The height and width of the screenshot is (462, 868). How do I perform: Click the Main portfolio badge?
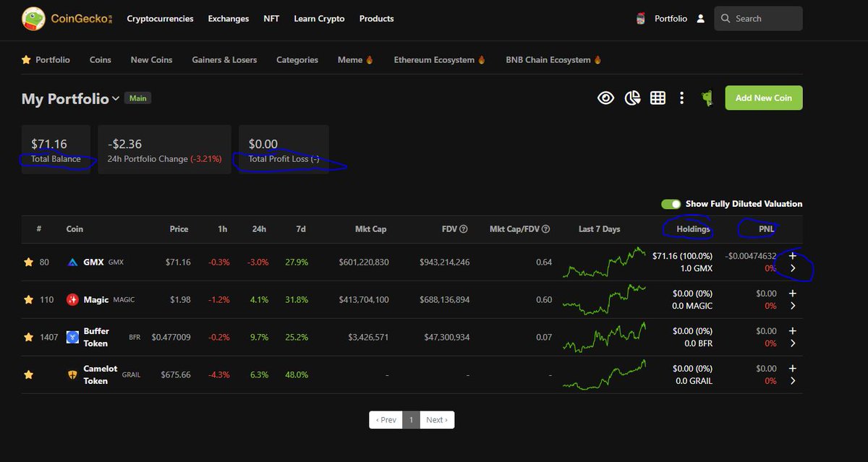pyautogui.click(x=138, y=98)
